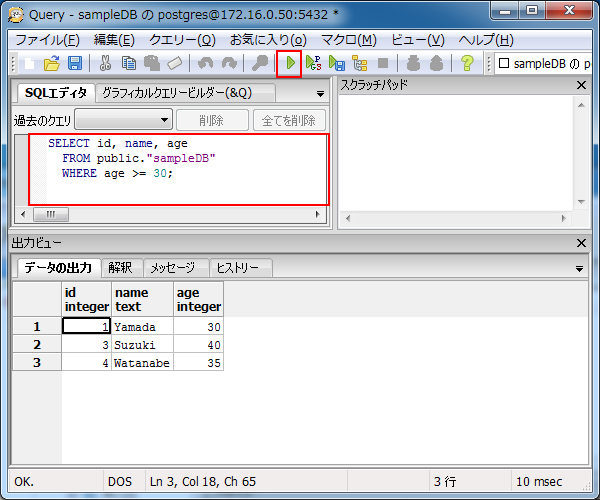The image size is (600, 500).
Task: Expand the SQL editor tab list arrow
Action: 320,94
